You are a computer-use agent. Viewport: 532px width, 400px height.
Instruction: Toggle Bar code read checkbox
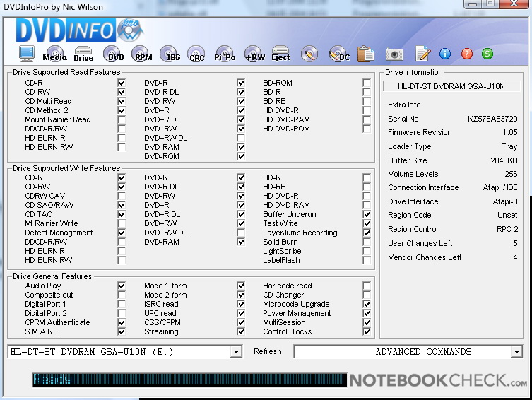pyautogui.click(x=367, y=286)
